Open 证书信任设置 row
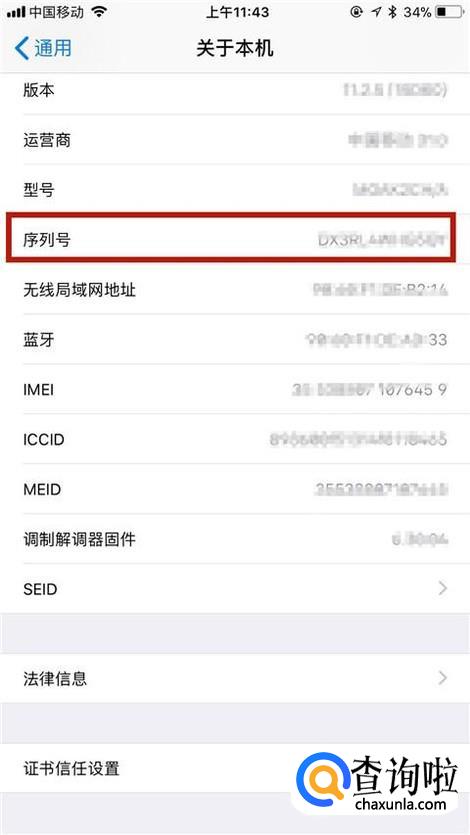The height and width of the screenshot is (835, 470). pyautogui.click(x=235, y=768)
